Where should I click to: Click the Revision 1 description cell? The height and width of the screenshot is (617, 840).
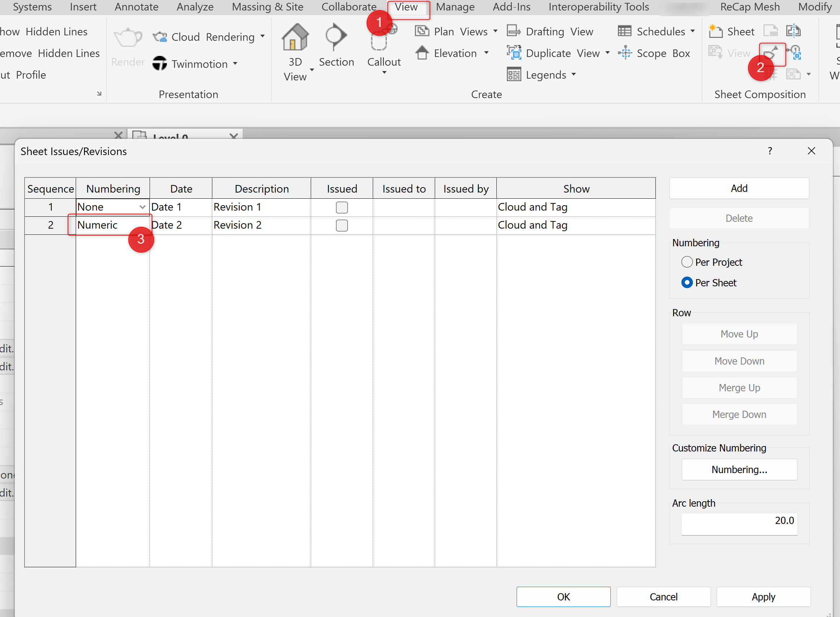pyautogui.click(x=261, y=207)
